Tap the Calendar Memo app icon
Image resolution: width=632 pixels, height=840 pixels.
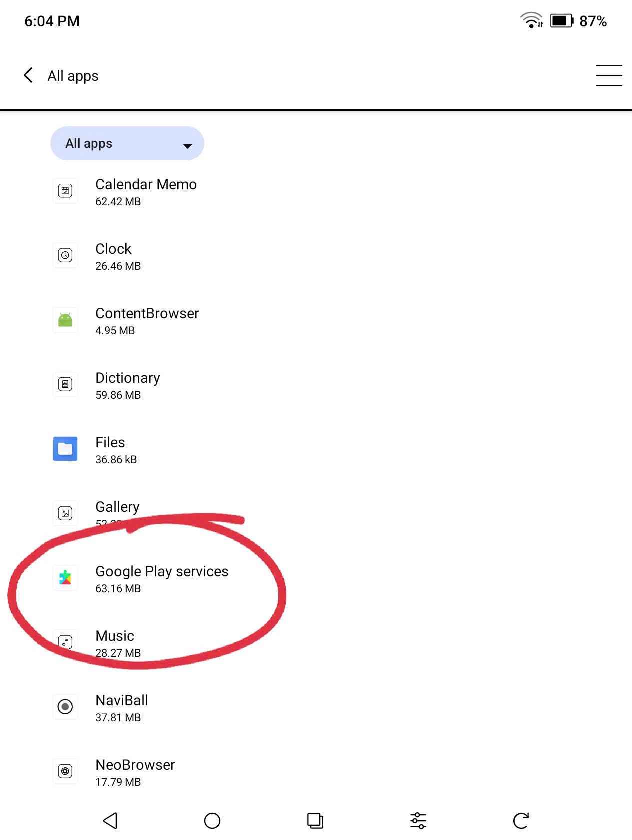65,191
